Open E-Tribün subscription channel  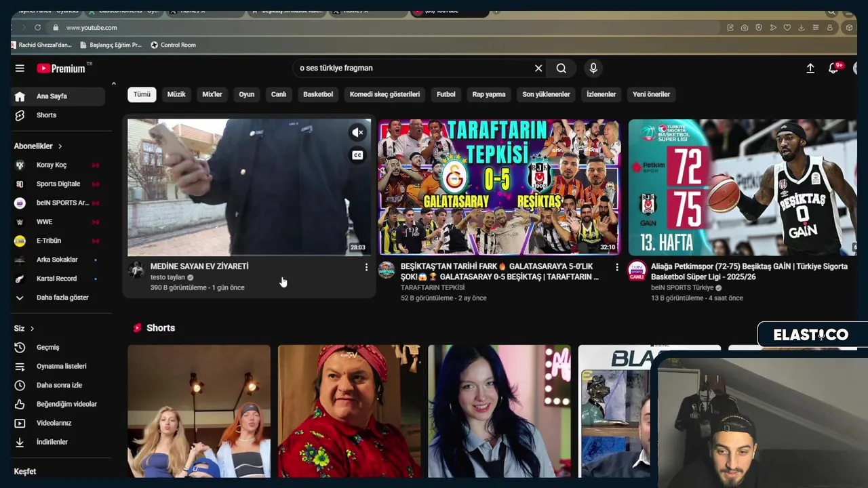[x=58, y=241]
